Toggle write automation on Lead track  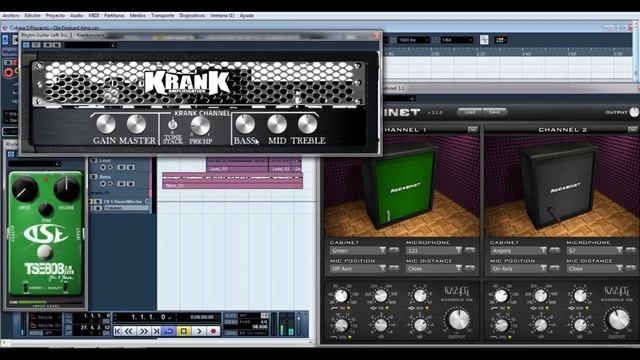(130, 167)
